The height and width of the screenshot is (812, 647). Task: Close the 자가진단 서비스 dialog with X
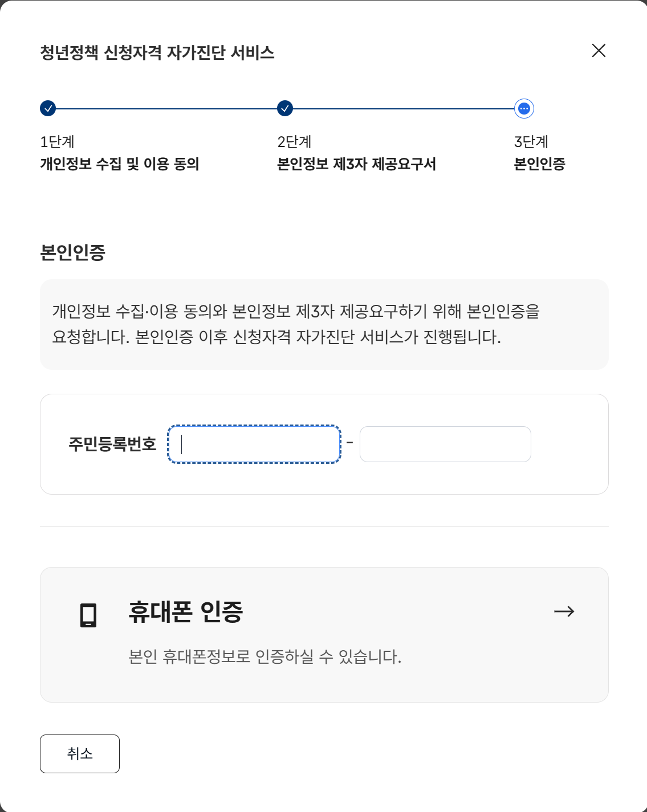599,51
